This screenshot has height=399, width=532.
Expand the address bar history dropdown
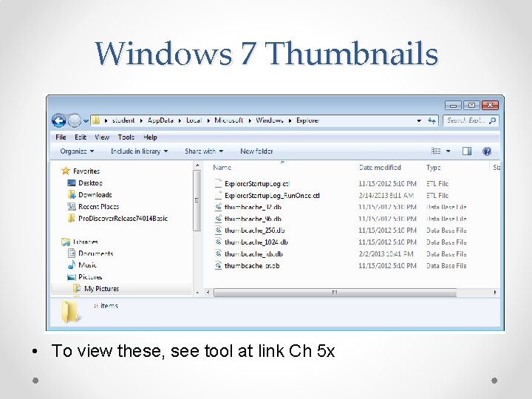[420, 120]
